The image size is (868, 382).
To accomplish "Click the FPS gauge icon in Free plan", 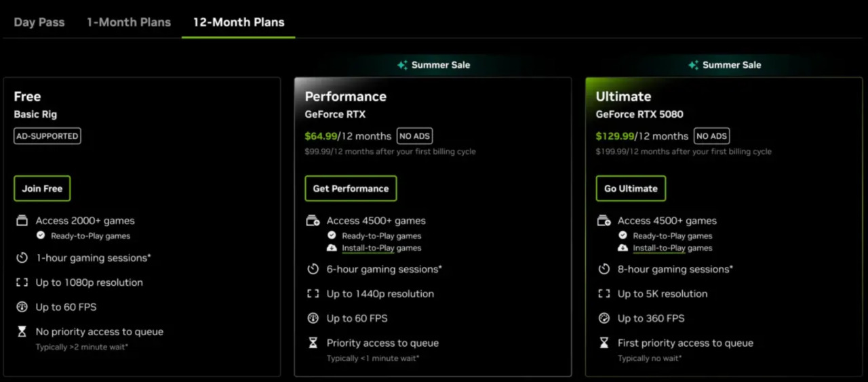I will (x=22, y=307).
